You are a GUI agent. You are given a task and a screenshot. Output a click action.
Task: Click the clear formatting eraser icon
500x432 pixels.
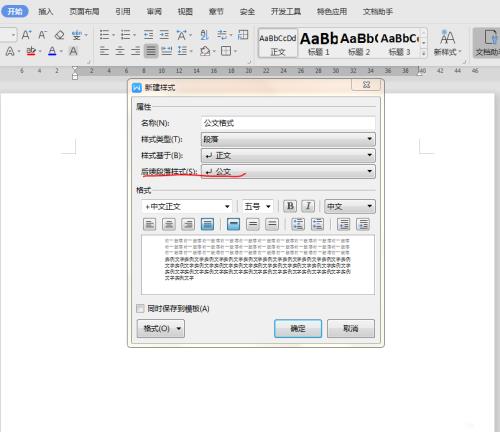pos(59,35)
